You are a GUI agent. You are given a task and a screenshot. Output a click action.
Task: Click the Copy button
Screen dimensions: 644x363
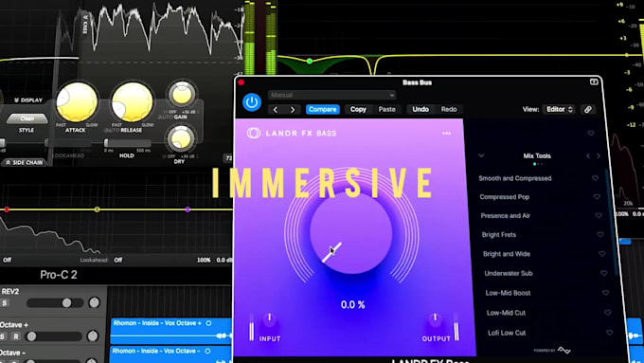click(358, 109)
